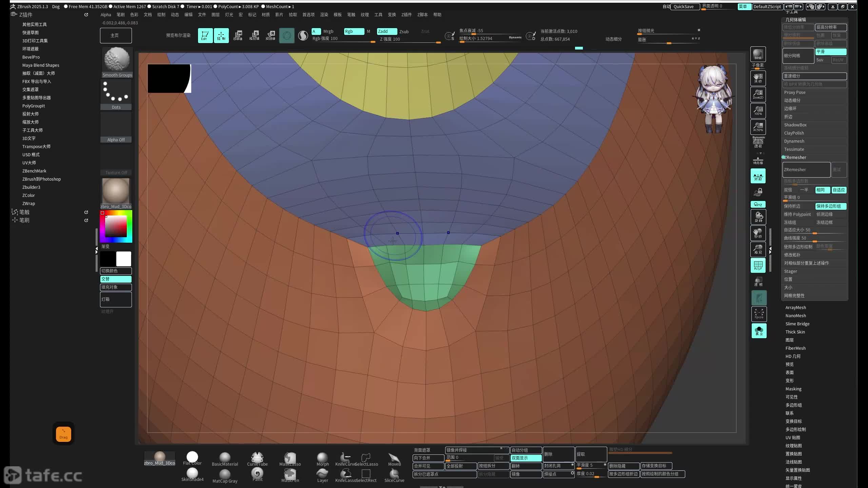Choose the MatCap Gray material
The image size is (868, 488).
[x=225, y=476]
